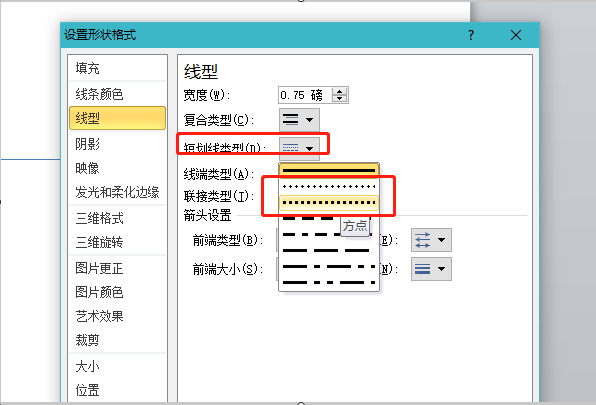Click the 宽度 value field

point(305,95)
